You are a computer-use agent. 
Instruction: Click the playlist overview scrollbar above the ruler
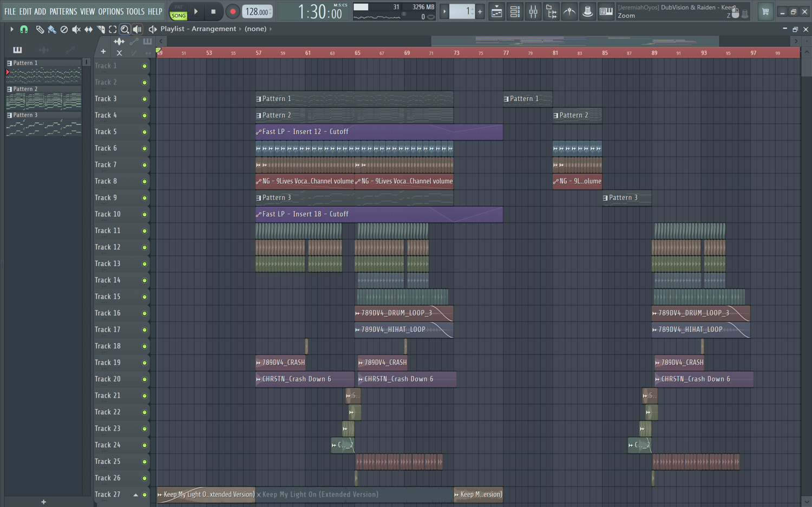click(575, 41)
